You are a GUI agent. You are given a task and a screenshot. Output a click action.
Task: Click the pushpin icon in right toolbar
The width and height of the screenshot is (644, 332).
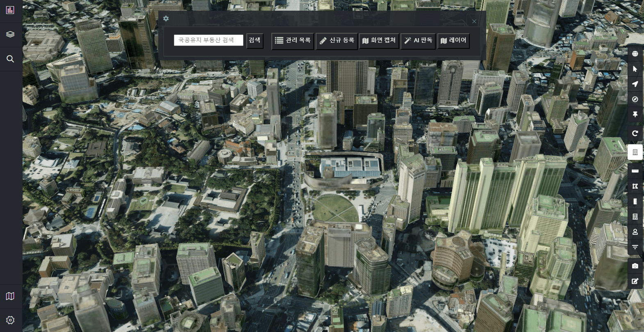click(635, 114)
